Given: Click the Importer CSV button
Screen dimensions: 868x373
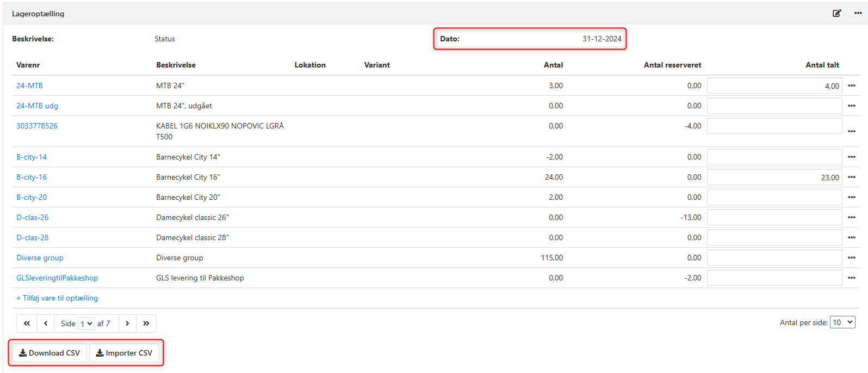Looking at the screenshot, I should (124, 353).
